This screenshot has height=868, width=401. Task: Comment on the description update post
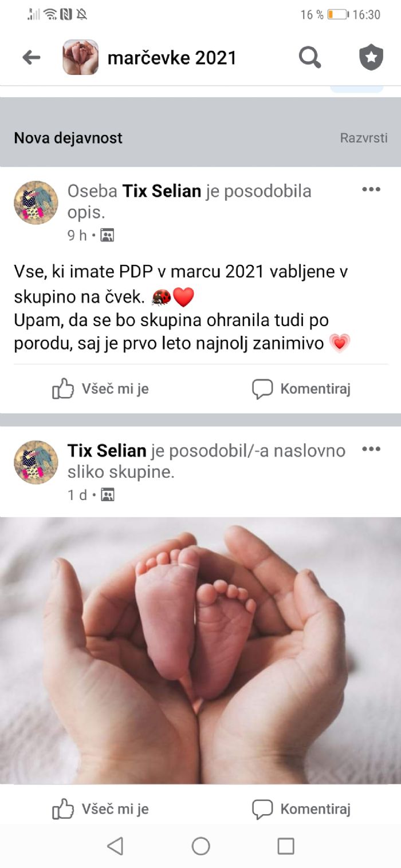click(x=301, y=389)
